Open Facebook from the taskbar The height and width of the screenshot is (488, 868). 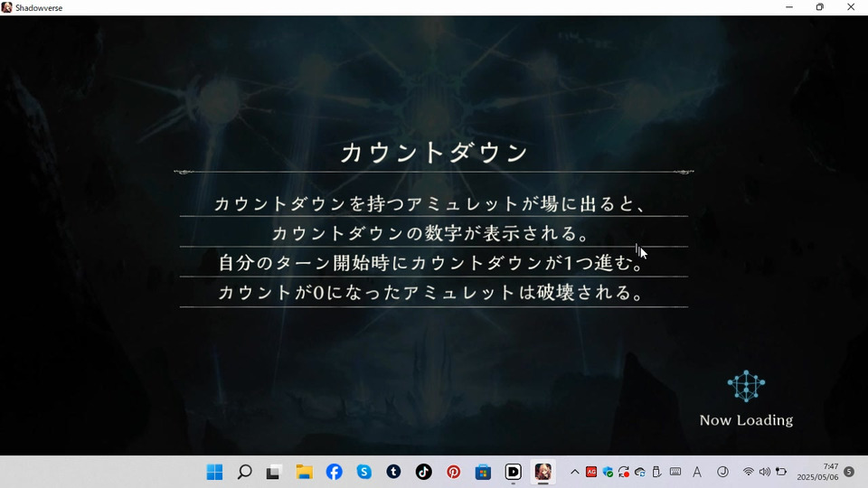(x=334, y=472)
